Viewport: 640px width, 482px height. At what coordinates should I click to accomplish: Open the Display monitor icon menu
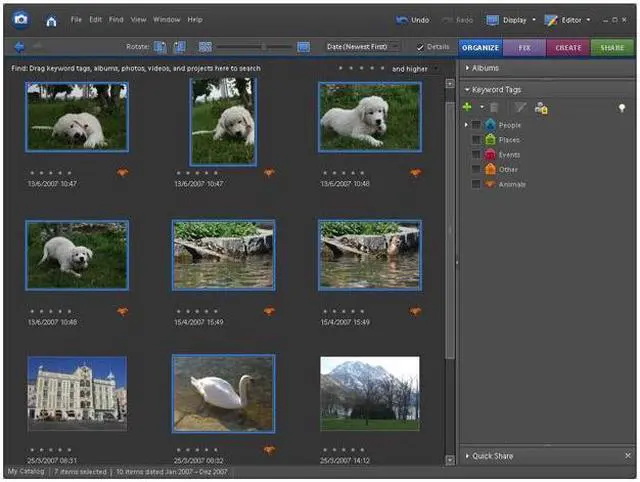(492, 20)
